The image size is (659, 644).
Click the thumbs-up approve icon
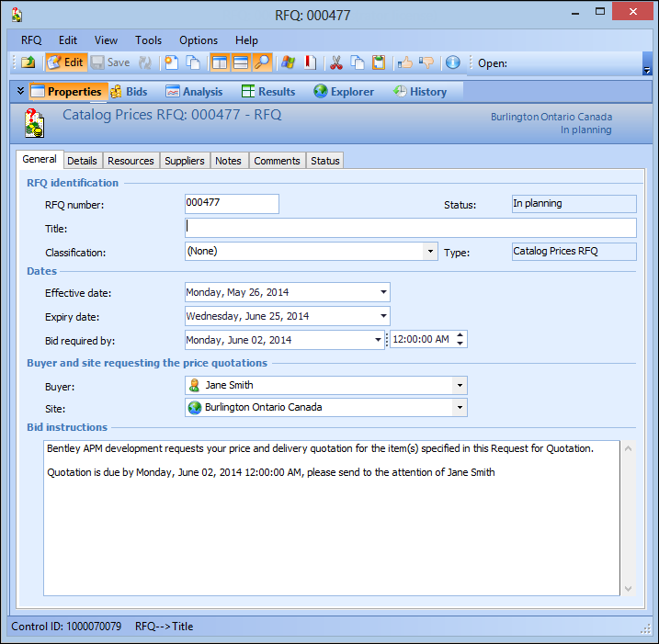[x=404, y=62]
